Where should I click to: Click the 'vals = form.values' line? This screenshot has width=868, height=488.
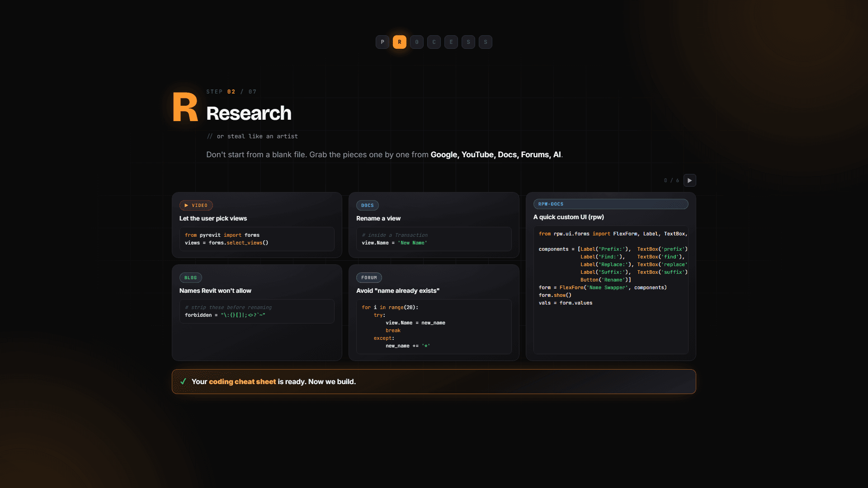click(566, 303)
